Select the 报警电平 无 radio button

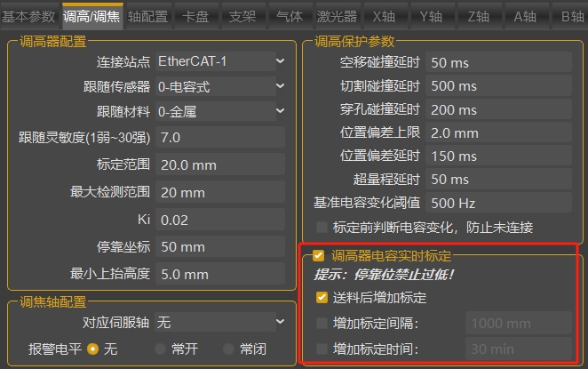(92, 349)
